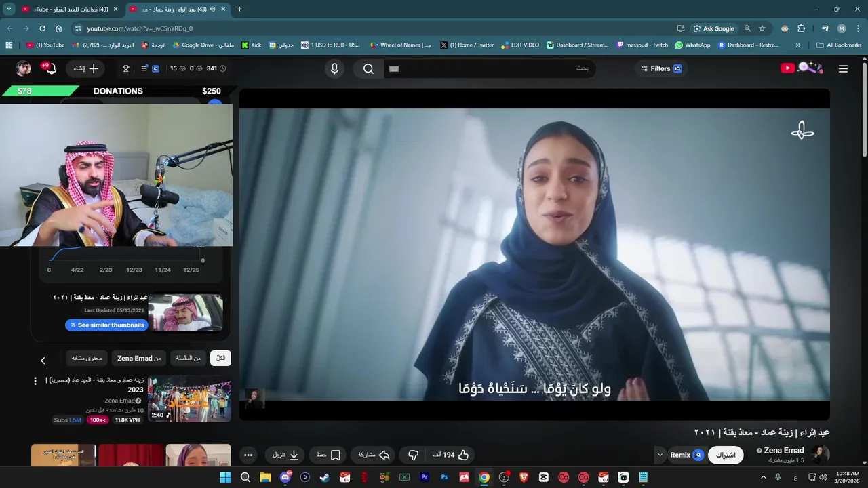
Task: Open the tab search dropdown
Action: (x=9, y=9)
